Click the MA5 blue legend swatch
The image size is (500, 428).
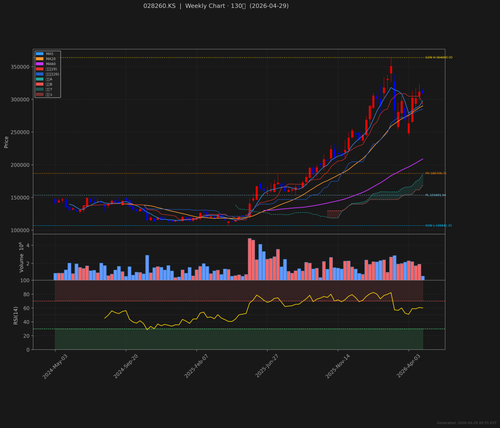40,54
